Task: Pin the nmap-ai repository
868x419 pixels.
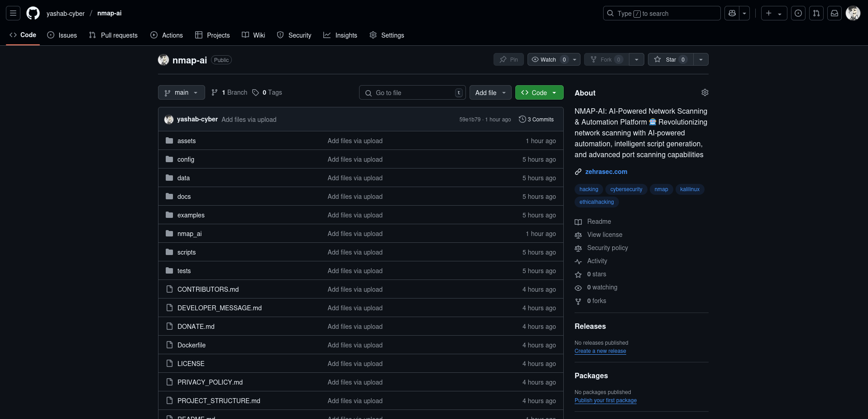Action: click(x=508, y=60)
